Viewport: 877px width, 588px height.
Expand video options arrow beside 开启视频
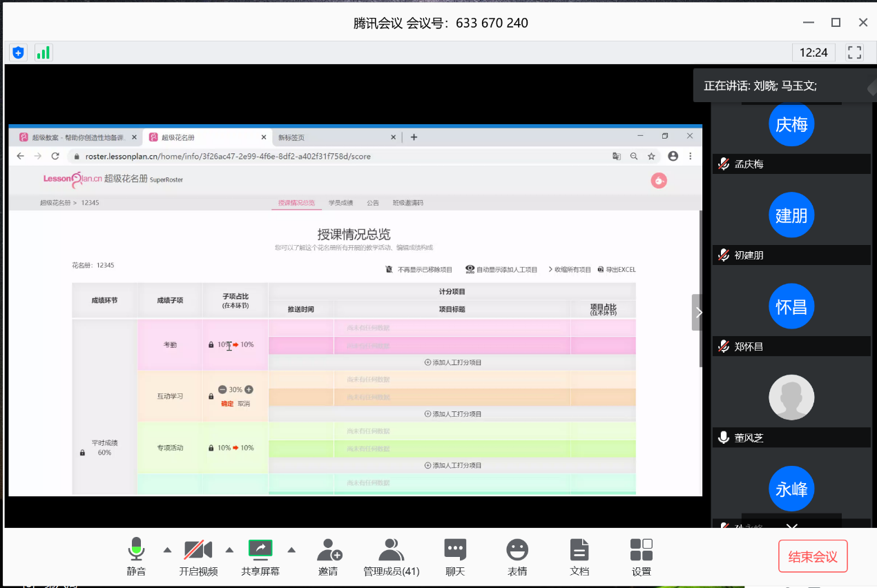(229, 550)
